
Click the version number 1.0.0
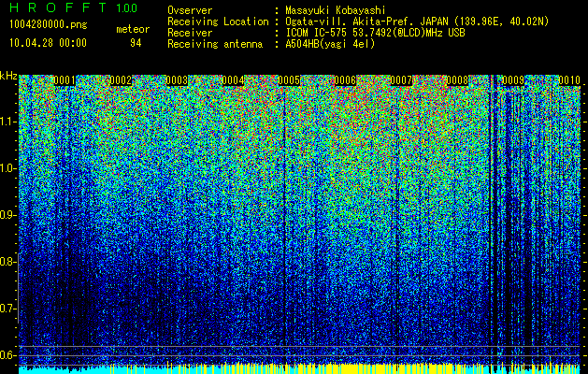(127, 7)
